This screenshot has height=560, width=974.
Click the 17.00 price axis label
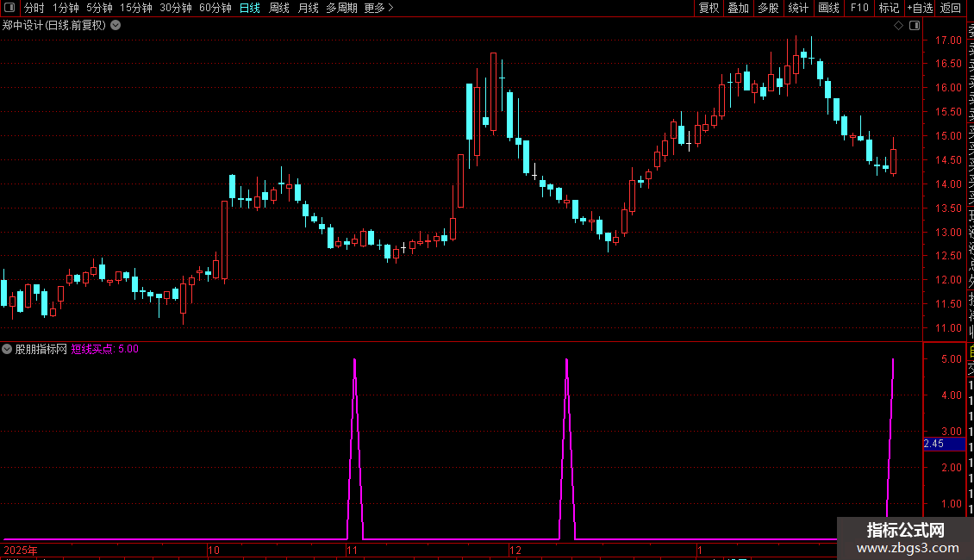[x=948, y=40]
